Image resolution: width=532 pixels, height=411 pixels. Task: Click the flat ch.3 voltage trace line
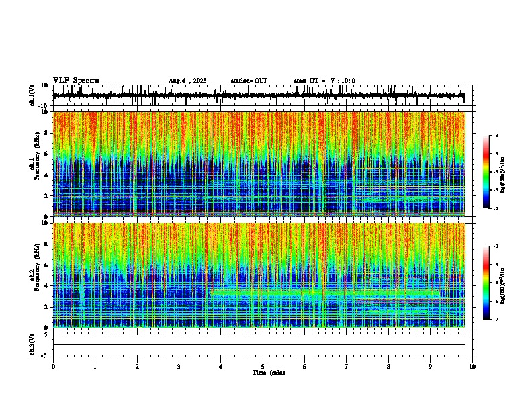259,345
